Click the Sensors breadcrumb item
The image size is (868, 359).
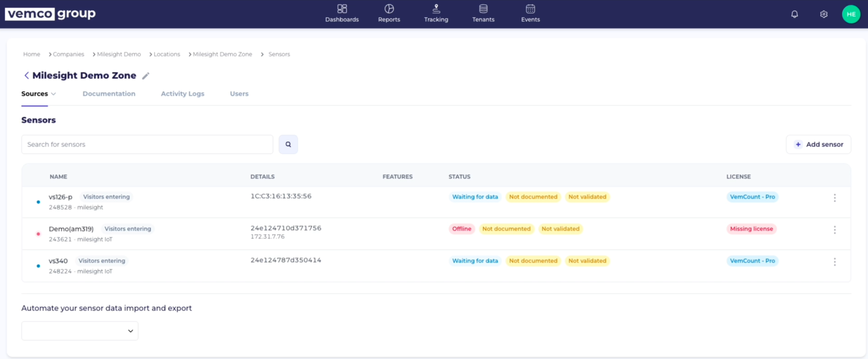point(279,54)
